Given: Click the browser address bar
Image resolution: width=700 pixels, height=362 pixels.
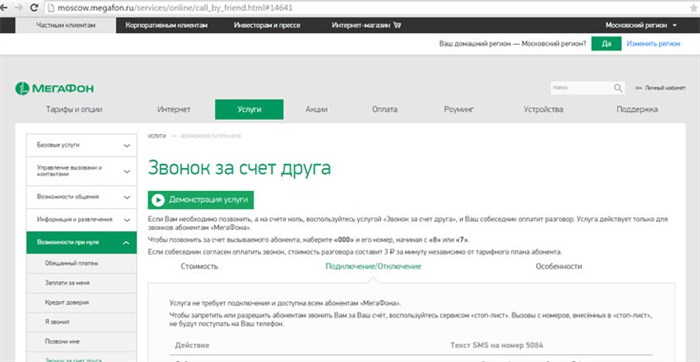Looking at the screenshot, I should pyautogui.click(x=366, y=8).
